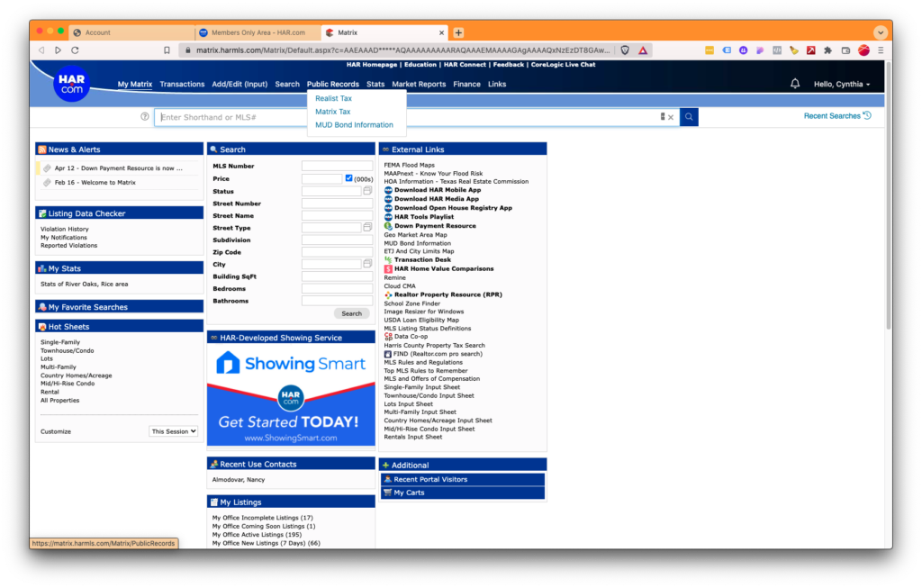This screenshot has height=588, width=922.
Task: Open CoreLogic Live Chat link
Action: [564, 65]
